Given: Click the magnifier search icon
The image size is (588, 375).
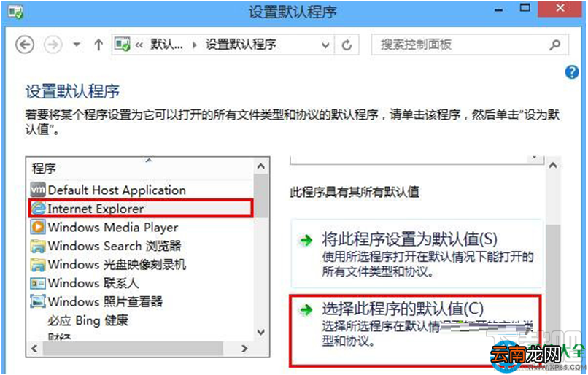Looking at the screenshot, I should click(554, 45).
